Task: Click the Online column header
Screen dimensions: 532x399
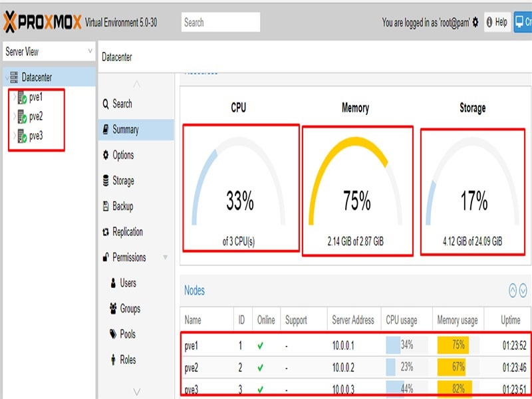Action: pyautogui.click(x=267, y=320)
